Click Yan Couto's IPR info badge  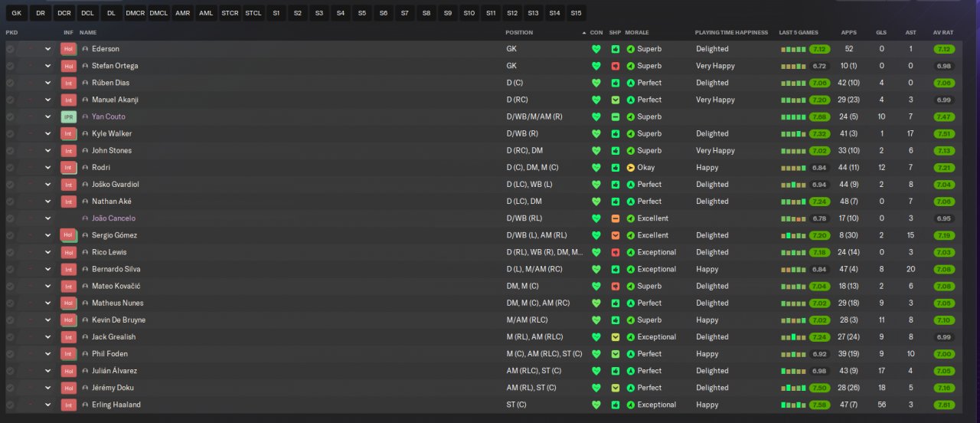click(69, 116)
